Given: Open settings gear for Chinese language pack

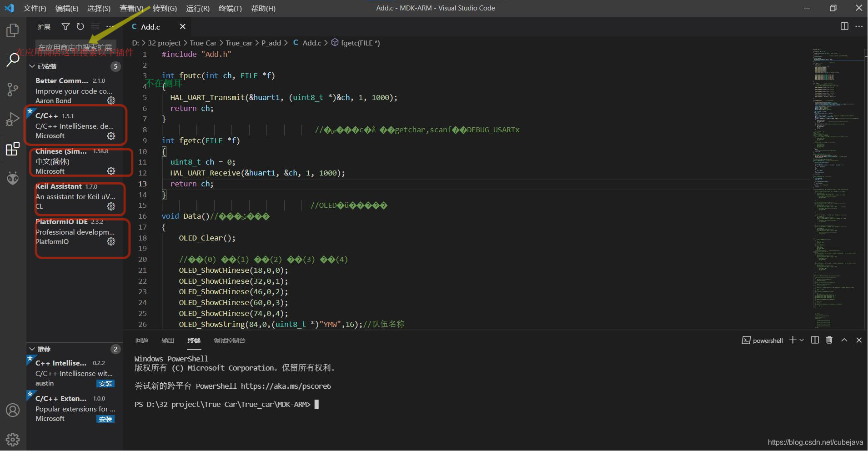Looking at the screenshot, I should (x=111, y=171).
